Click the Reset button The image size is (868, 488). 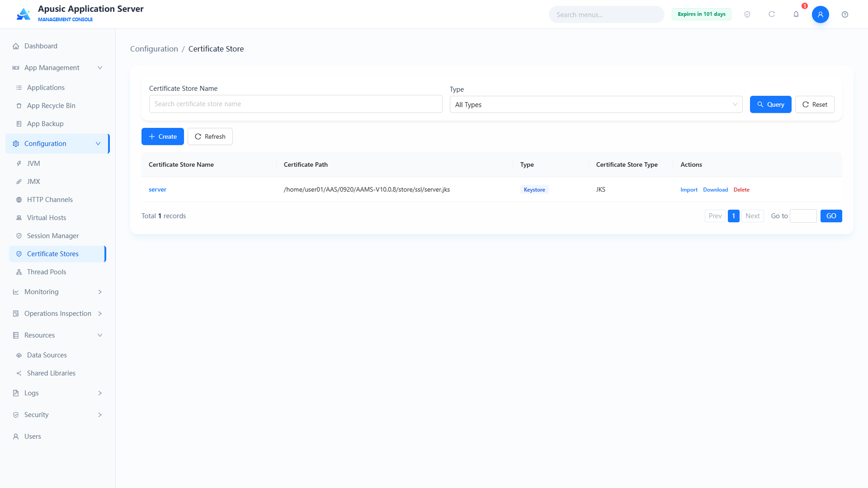(x=815, y=104)
